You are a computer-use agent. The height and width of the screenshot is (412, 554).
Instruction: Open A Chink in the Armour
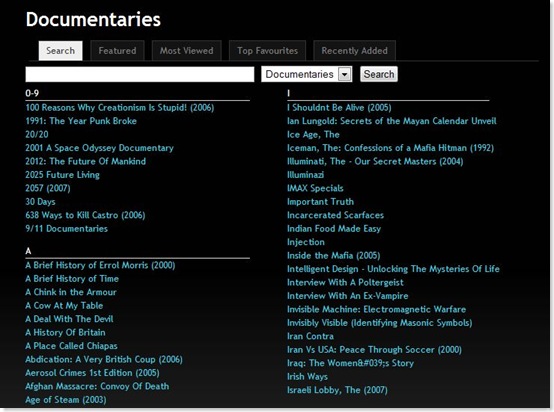tap(71, 292)
